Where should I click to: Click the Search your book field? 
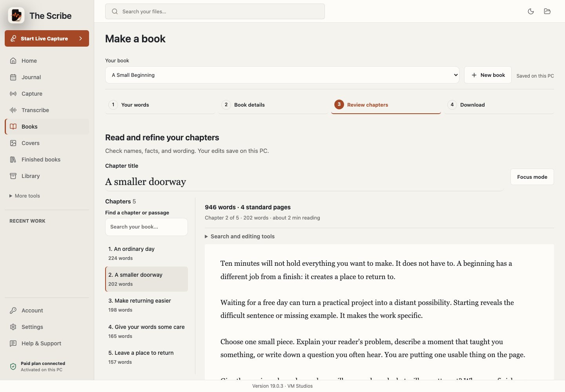(x=146, y=227)
